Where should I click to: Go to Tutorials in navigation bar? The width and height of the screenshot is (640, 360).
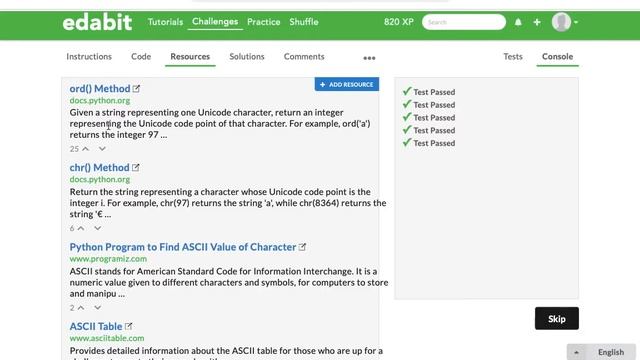point(165,22)
